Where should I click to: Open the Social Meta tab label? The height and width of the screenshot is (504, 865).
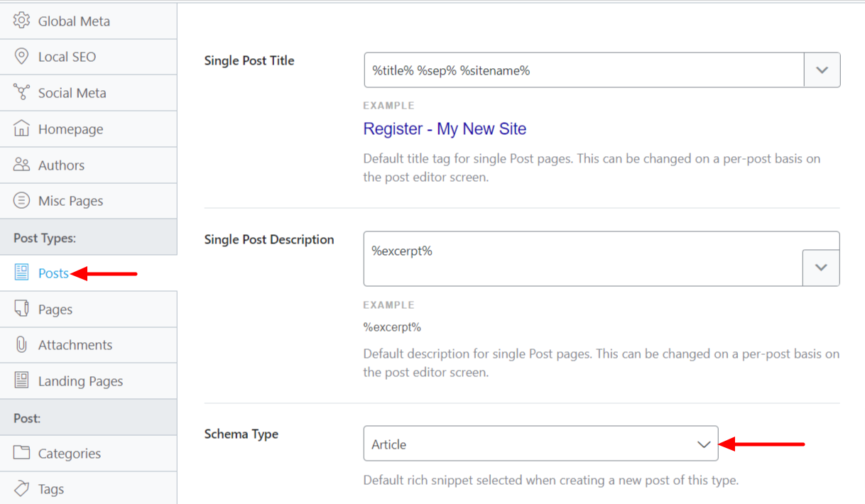pos(72,93)
